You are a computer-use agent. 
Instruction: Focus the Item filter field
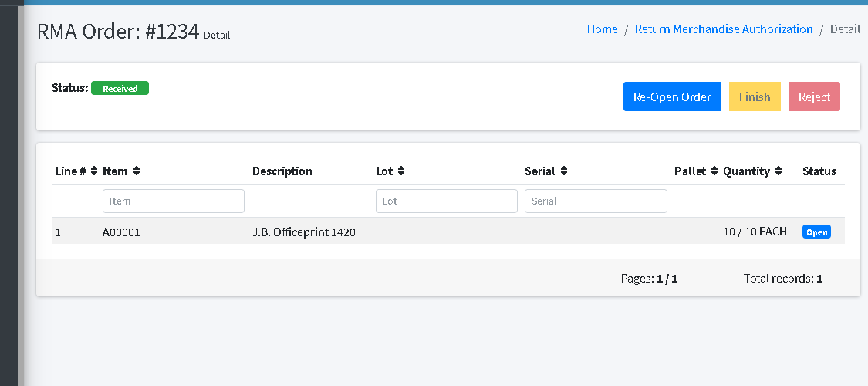[x=174, y=201]
